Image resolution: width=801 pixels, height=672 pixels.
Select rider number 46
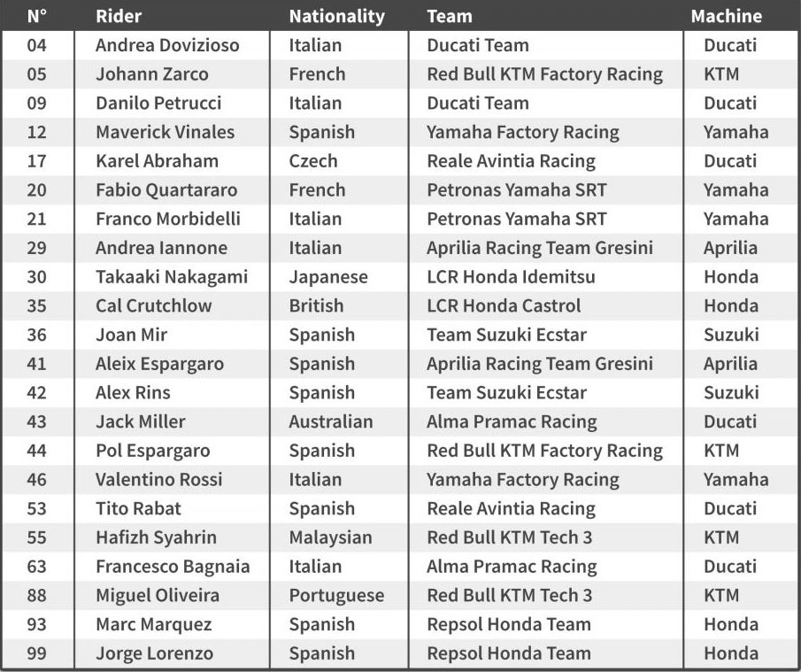(37, 479)
